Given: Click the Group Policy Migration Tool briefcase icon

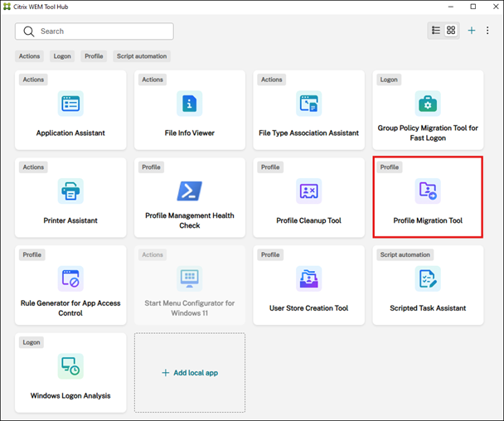Looking at the screenshot, I should (x=428, y=104).
